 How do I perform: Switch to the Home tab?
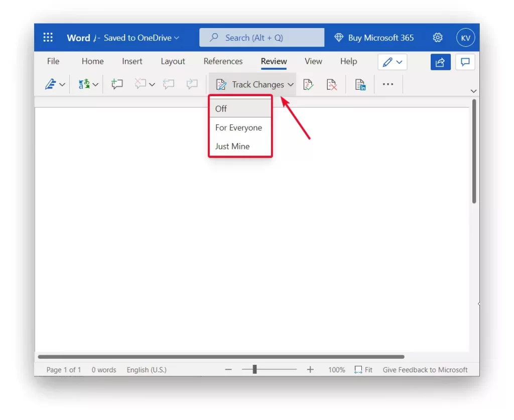93,61
